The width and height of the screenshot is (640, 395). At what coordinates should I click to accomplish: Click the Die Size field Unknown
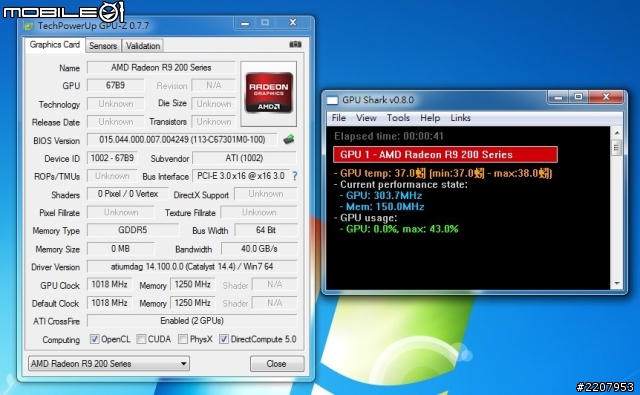click(213, 104)
